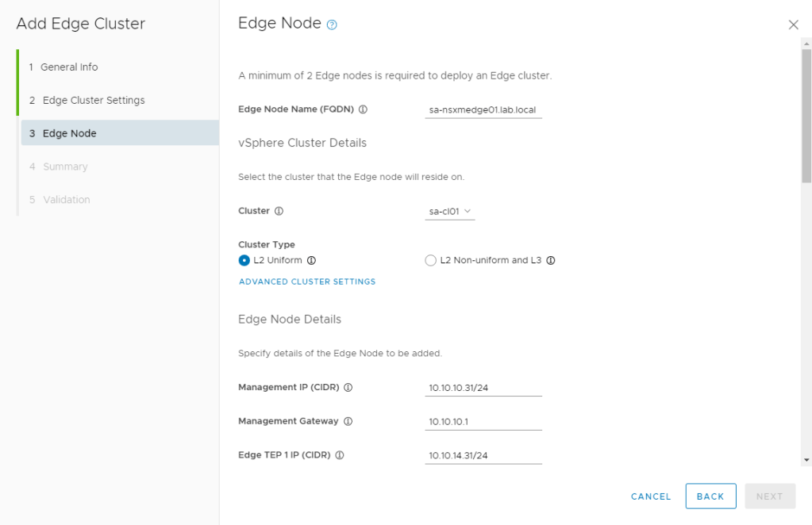Open Edge Cluster Settings step
Viewport: 812px width, 525px height.
93,101
